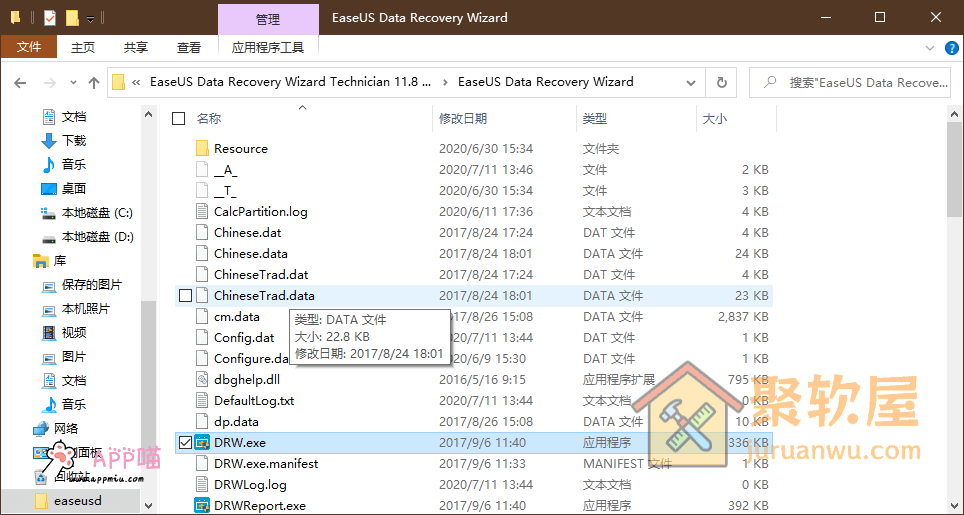Click the __A_ file icon
The image size is (964, 515).
[x=202, y=170]
